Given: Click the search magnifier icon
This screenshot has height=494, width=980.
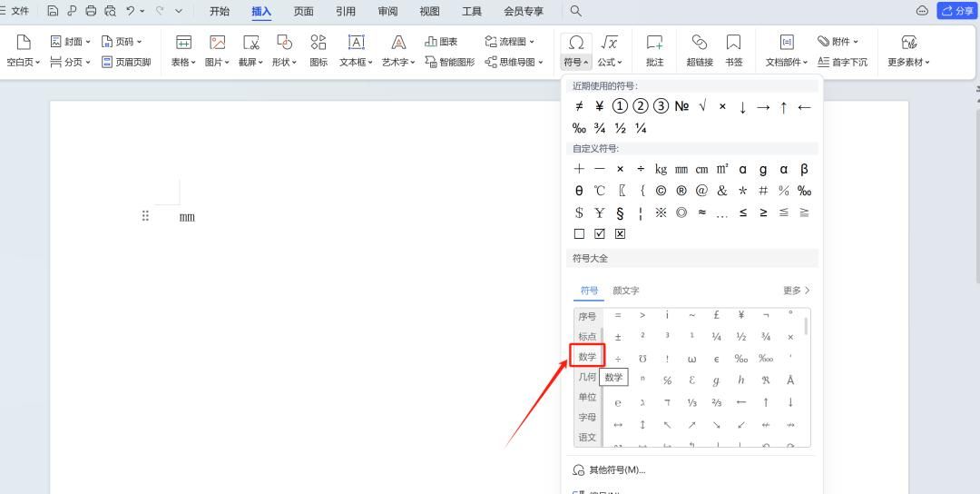Looking at the screenshot, I should pyautogui.click(x=575, y=11).
